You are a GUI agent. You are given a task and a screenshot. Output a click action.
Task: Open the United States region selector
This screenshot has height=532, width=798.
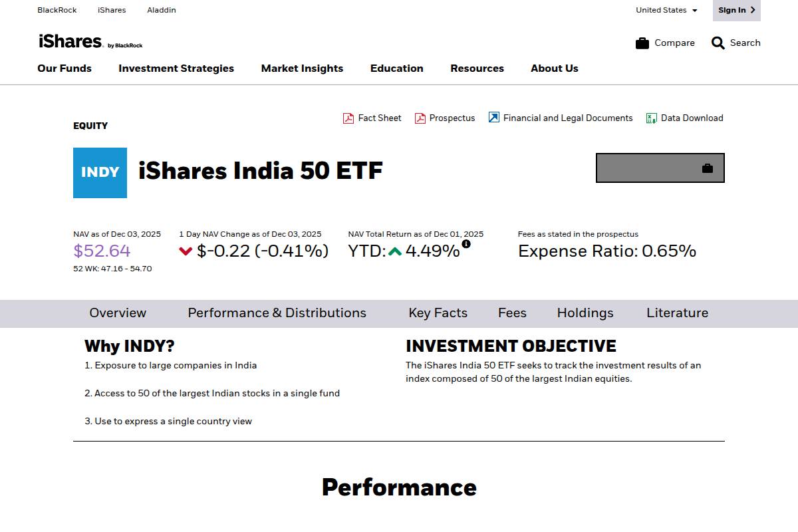(x=666, y=10)
